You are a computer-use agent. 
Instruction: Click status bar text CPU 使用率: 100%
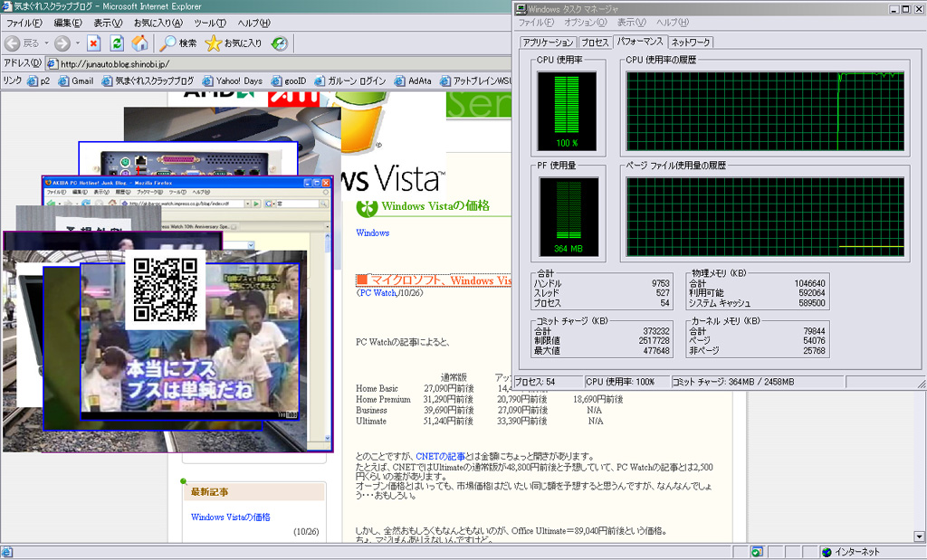coord(620,382)
